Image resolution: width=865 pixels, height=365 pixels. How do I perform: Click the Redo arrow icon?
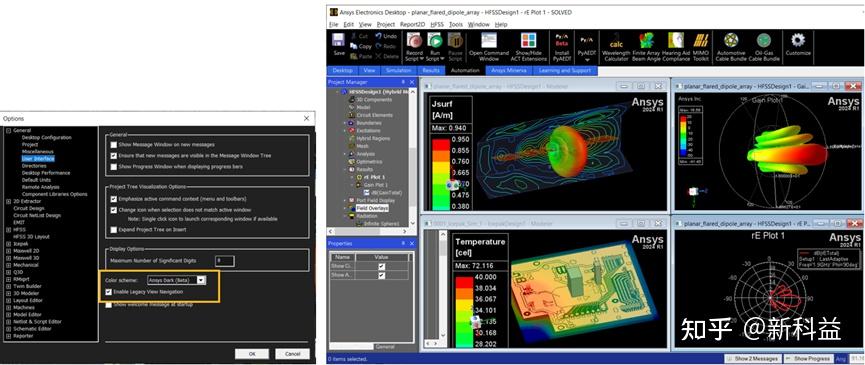coord(378,46)
